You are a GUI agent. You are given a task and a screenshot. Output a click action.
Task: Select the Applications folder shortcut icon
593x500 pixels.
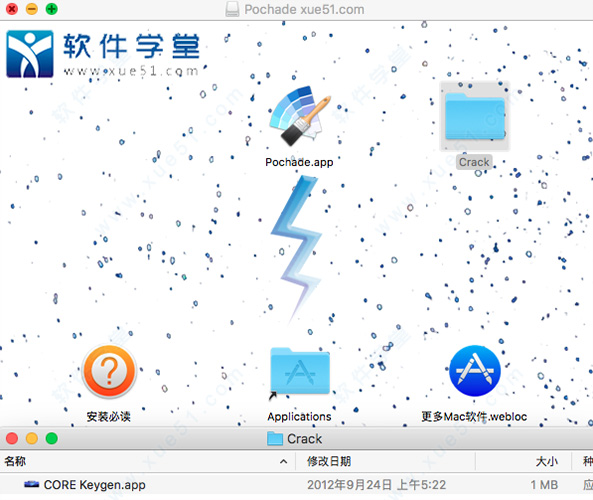pos(300,371)
